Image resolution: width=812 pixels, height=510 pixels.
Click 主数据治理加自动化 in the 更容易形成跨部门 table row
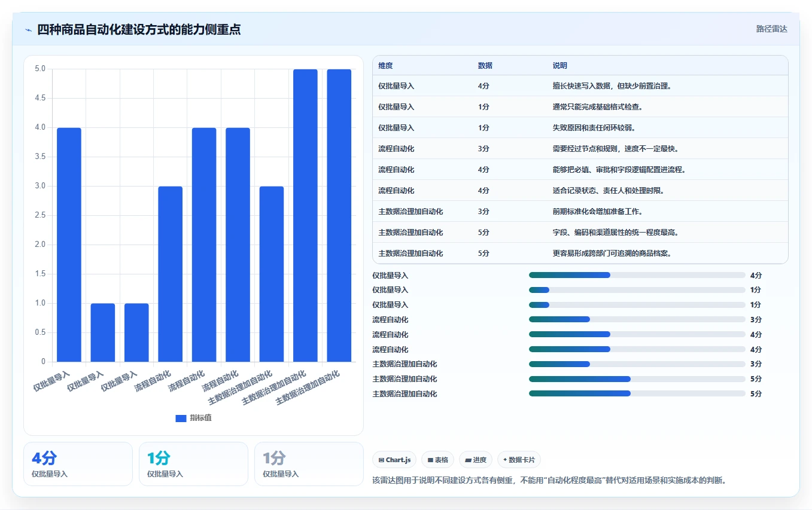point(410,254)
